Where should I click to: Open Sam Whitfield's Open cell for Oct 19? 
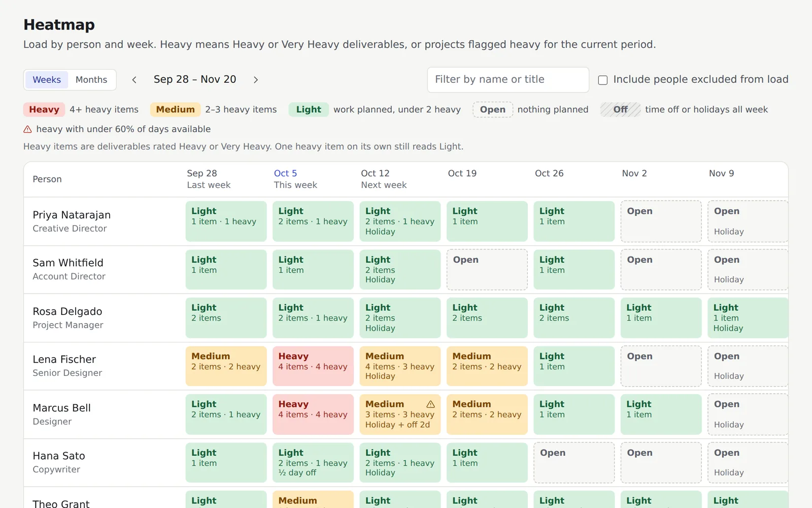[487, 270]
